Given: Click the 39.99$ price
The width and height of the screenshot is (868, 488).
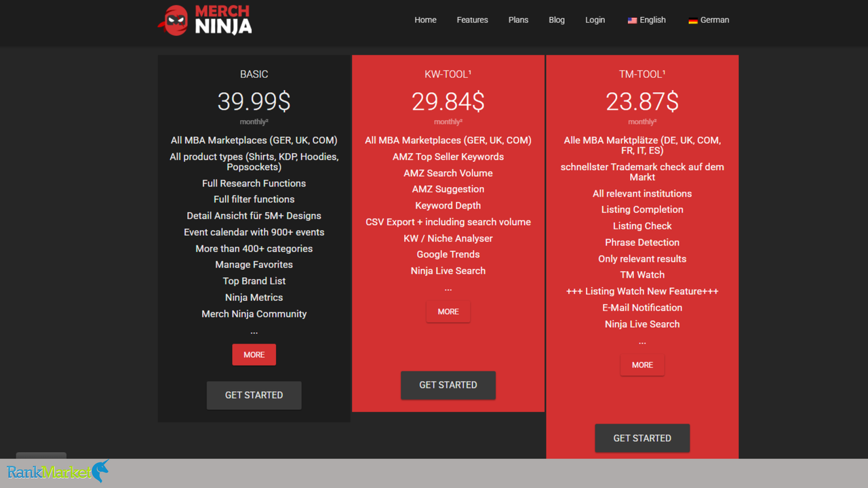Looking at the screenshot, I should tap(254, 102).
